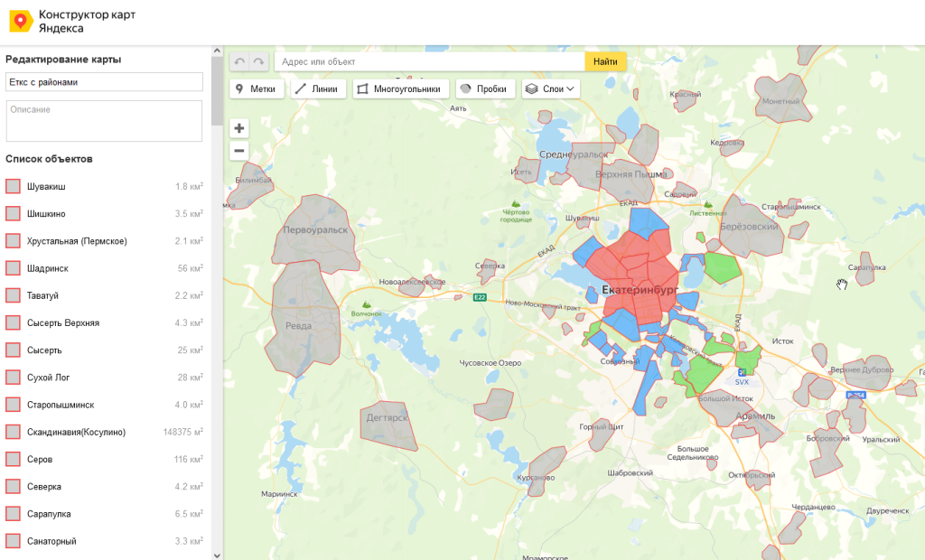Select Шадринск in the object list
The width and height of the screenshot is (925, 560).
coord(48,268)
